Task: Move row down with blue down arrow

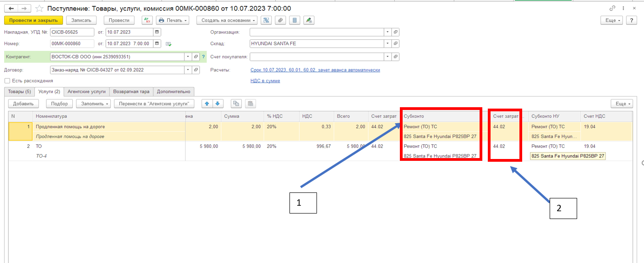Action: coord(218,104)
